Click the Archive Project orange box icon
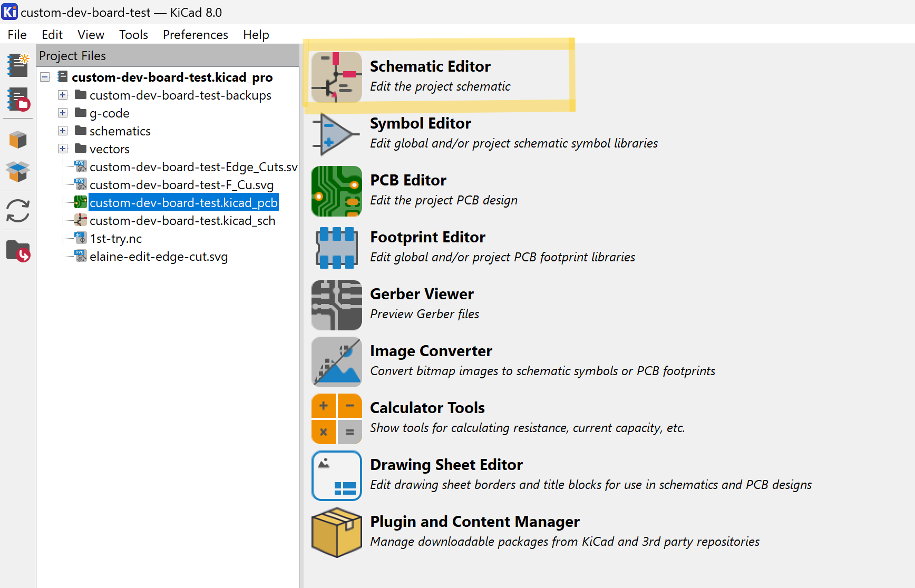The height and width of the screenshot is (588, 915). point(18,140)
